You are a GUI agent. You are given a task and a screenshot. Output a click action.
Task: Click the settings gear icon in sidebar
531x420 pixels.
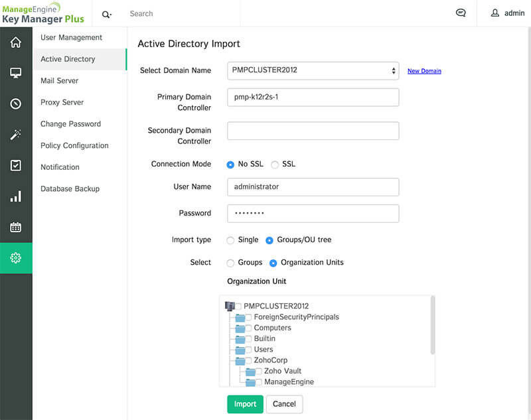point(15,258)
